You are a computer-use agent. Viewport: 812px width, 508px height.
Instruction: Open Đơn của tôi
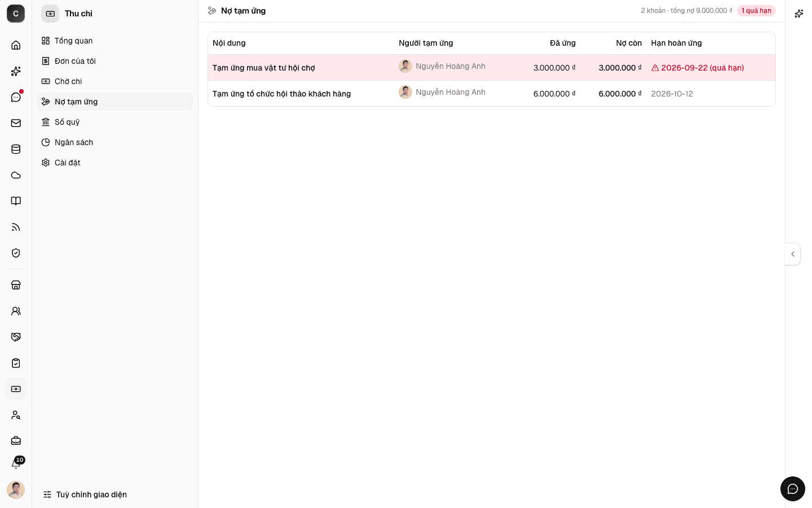pyautogui.click(x=115, y=61)
